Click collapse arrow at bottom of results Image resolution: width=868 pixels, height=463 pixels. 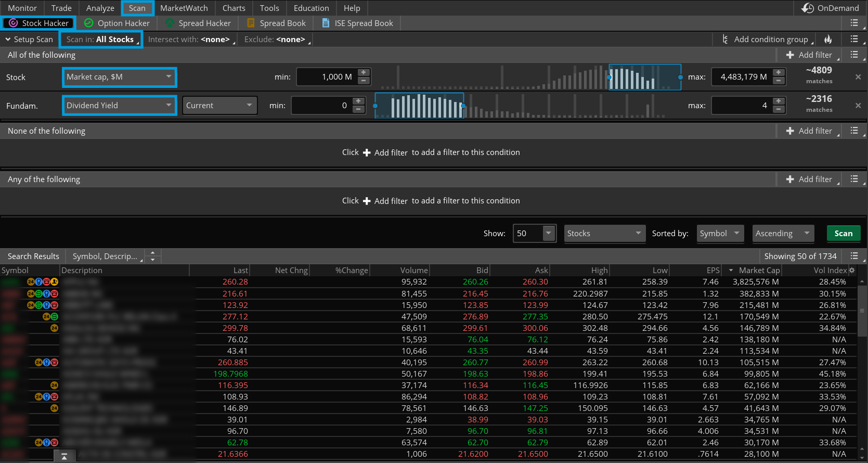coord(64,456)
